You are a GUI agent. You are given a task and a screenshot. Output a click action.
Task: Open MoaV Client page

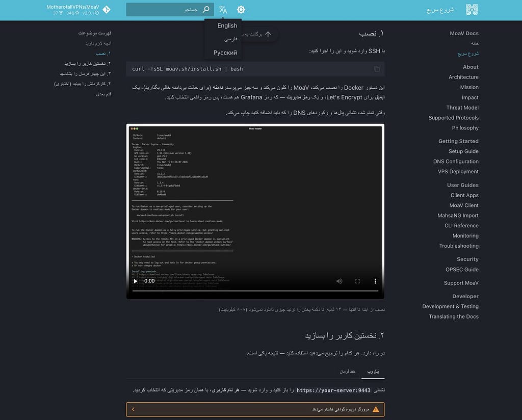pos(464,205)
